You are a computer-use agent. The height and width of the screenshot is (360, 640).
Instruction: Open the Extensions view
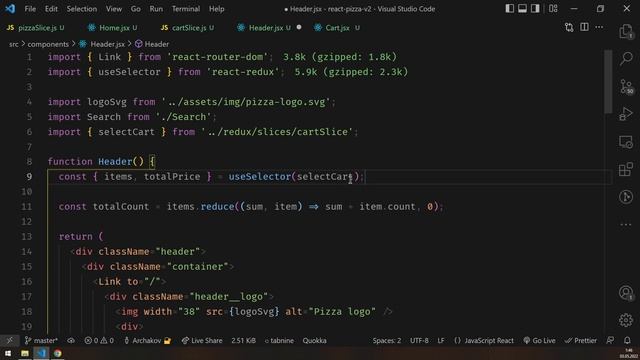click(626, 169)
